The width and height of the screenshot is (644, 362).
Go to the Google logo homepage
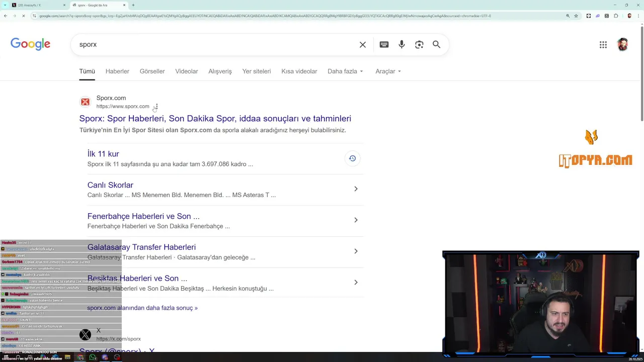coord(30,44)
